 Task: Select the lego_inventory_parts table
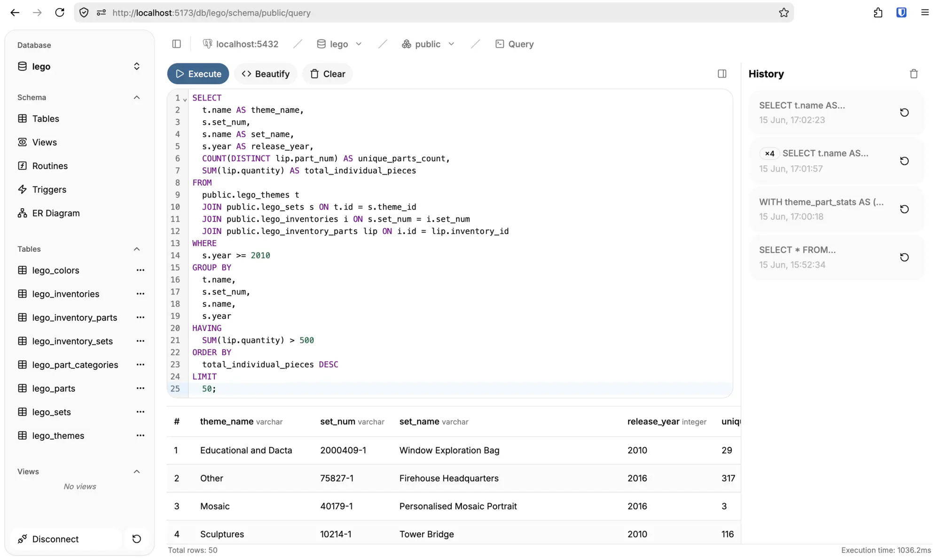[x=75, y=318]
